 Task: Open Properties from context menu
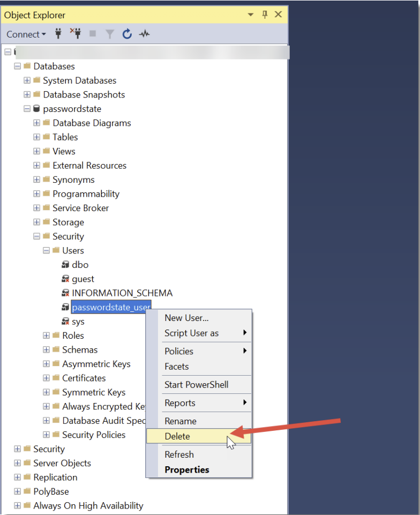click(x=199, y=469)
